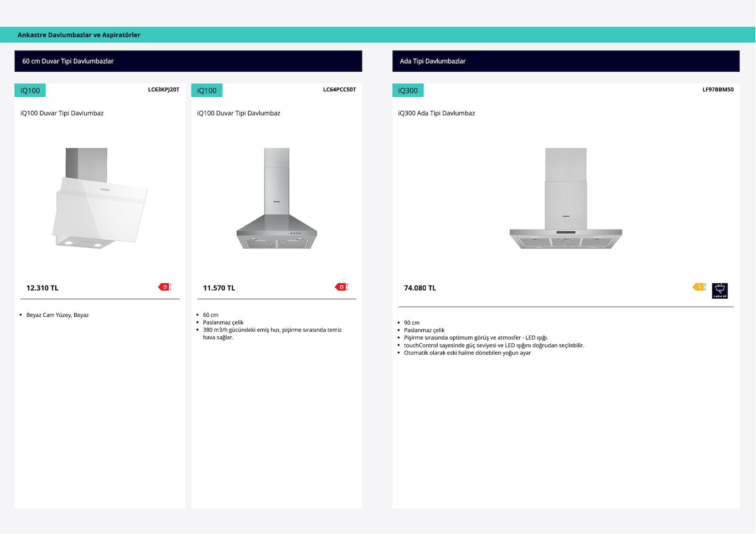Click the price '74.080 TL'

click(420, 288)
